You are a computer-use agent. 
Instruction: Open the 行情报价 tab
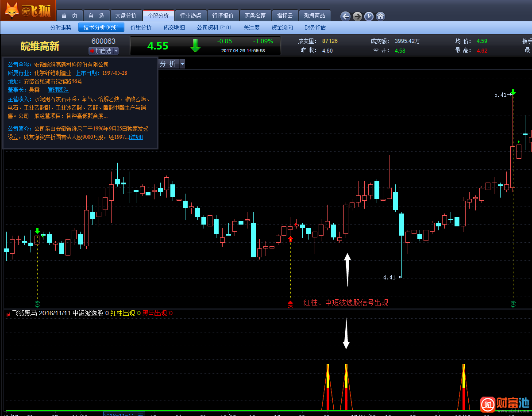(x=223, y=15)
